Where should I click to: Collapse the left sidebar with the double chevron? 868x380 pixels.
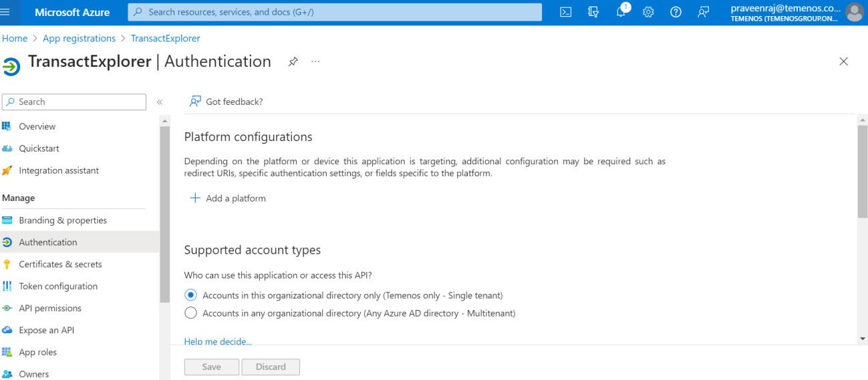pos(160,102)
